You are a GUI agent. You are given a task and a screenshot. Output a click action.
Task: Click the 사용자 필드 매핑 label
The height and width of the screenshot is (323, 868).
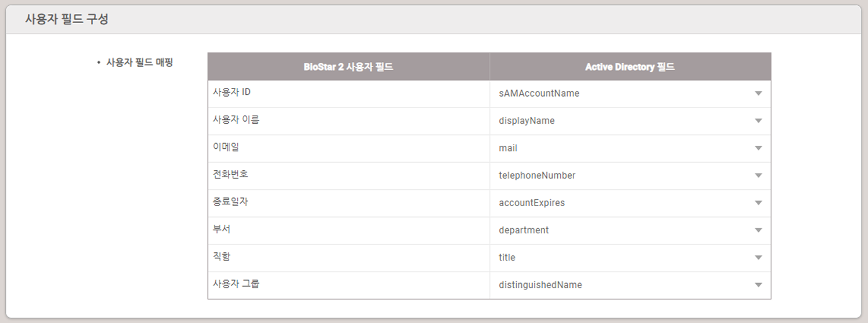point(139,62)
